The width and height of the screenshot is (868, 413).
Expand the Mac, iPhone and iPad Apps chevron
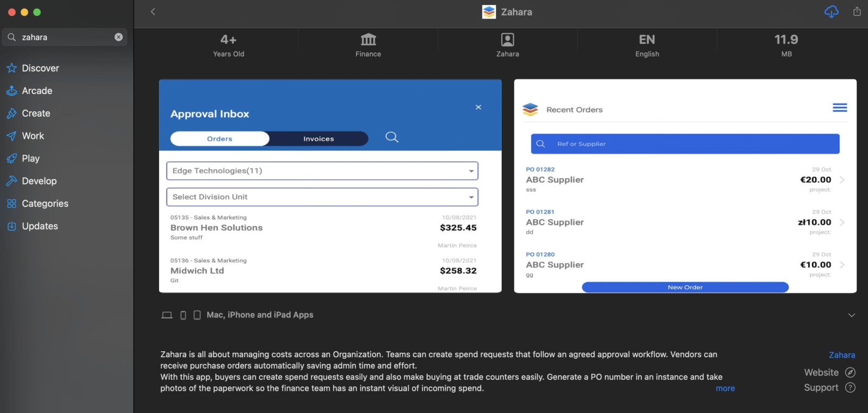(x=852, y=315)
